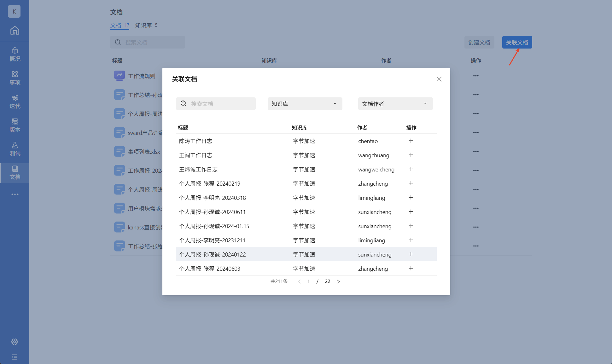
Task: Expand the 文档作者 dropdown
Action: point(395,104)
